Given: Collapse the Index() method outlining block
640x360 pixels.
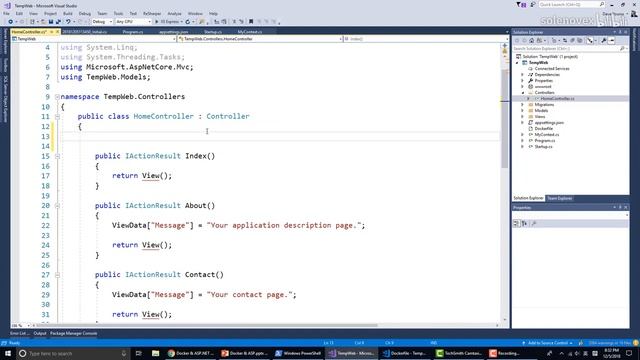Looking at the screenshot, I should point(57,156).
